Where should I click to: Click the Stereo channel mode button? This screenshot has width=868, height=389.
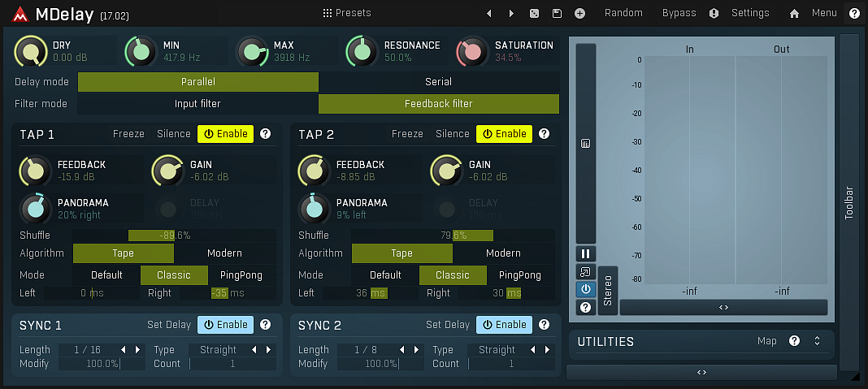[x=608, y=290]
